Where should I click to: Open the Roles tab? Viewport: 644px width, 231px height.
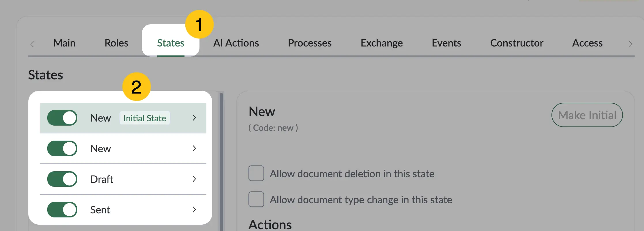tap(116, 43)
